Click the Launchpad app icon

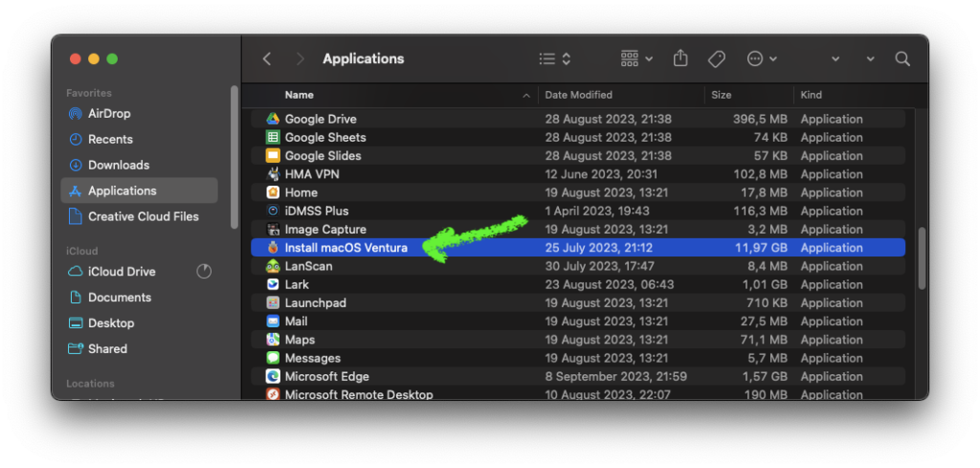273,303
